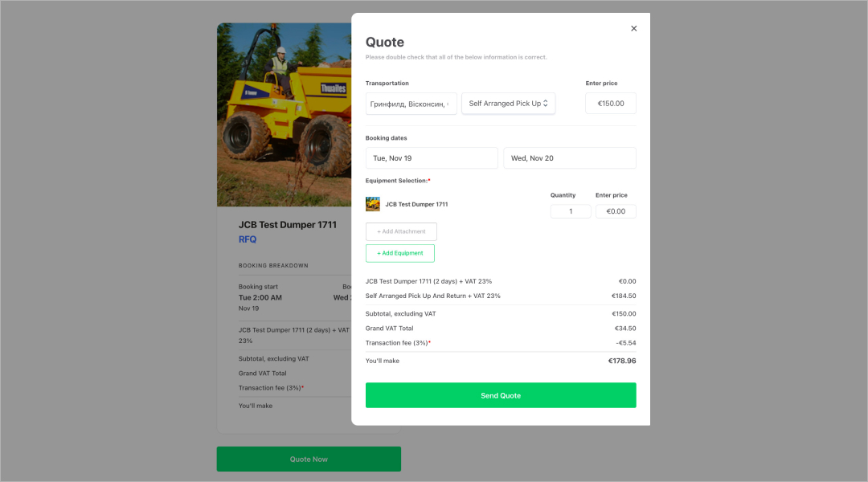
Task: Edit the transportation price €150.00 field
Action: pos(610,104)
